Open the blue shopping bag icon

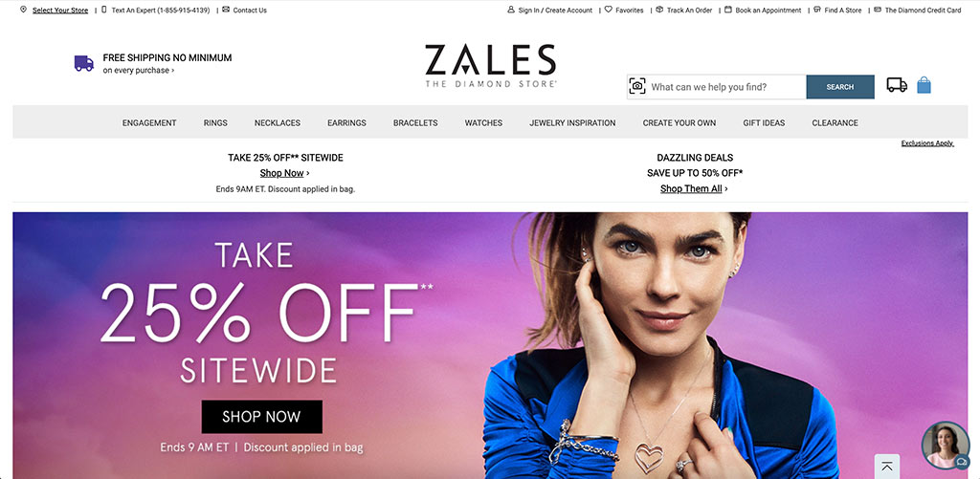coord(924,85)
